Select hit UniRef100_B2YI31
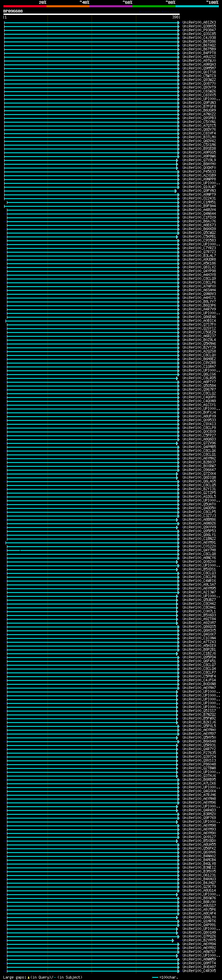This screenshot has width=222, height=980. pos(199,489)
